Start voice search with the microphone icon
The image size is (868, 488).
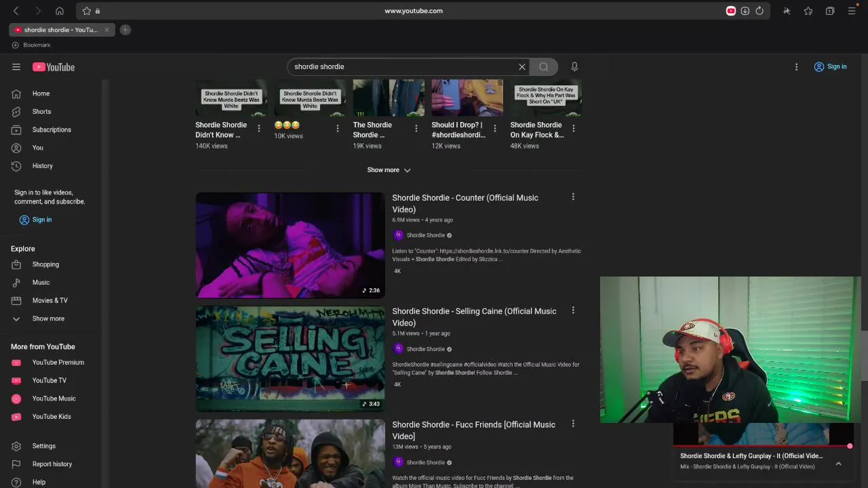[x=574, y=66]
